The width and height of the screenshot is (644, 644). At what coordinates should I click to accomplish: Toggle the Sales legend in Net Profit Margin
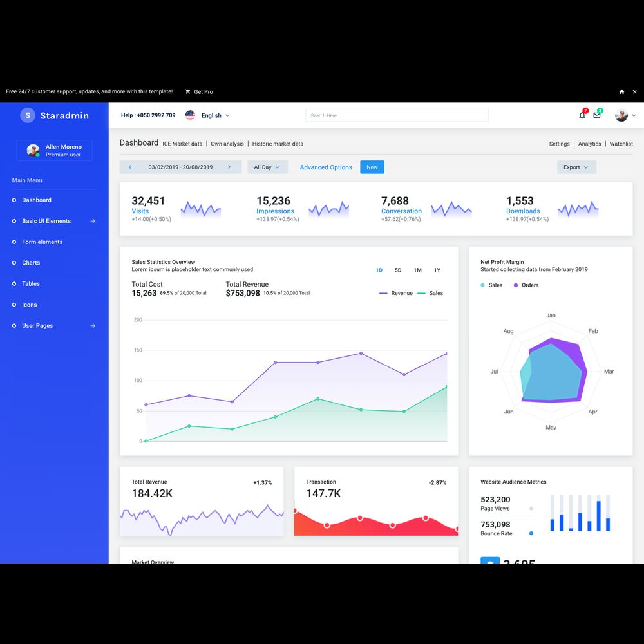click(x=491, y=285)
